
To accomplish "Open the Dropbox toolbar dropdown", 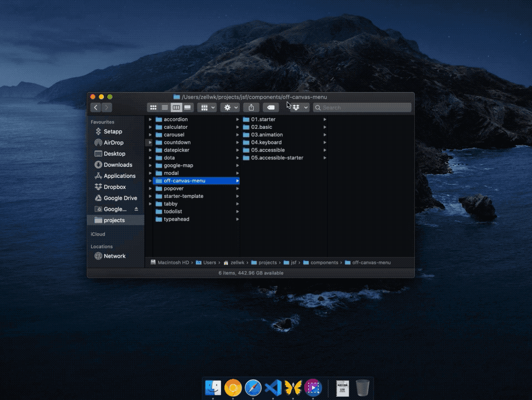I will pos(300,107).
